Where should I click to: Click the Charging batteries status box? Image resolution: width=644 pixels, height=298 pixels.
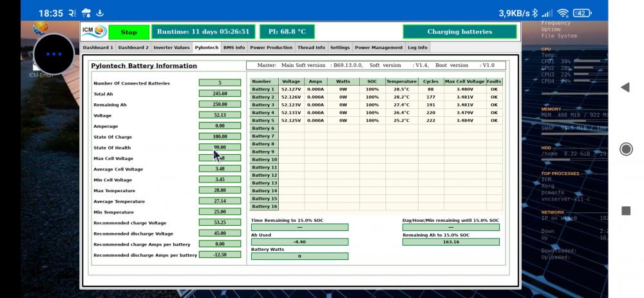click(x=460, y=32)
